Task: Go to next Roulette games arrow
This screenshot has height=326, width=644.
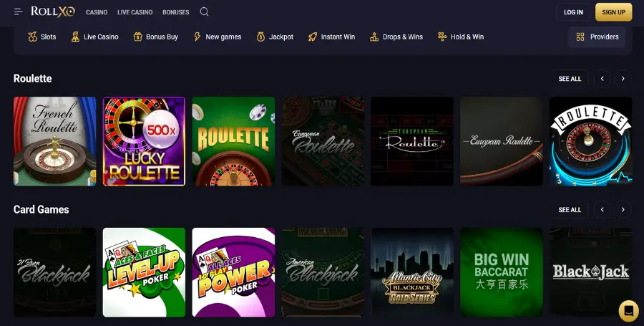Action: pyautogui.click(x=623, y=79)
